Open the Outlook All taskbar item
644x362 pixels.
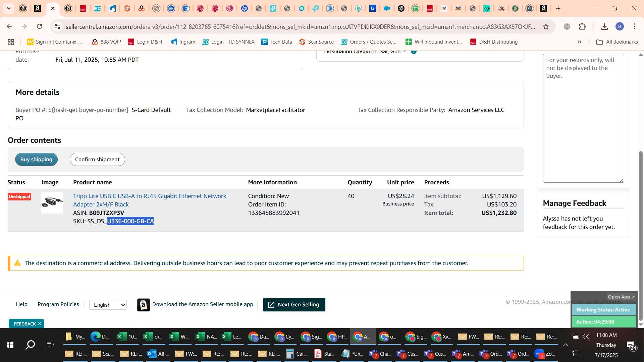158,354
